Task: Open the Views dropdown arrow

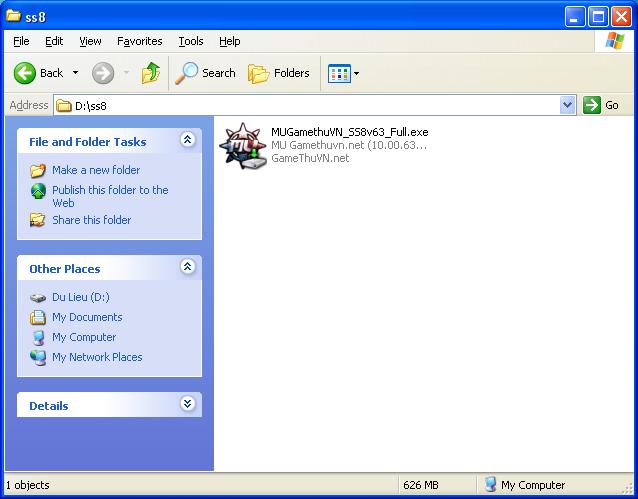Action: click(x=356, y=74)
